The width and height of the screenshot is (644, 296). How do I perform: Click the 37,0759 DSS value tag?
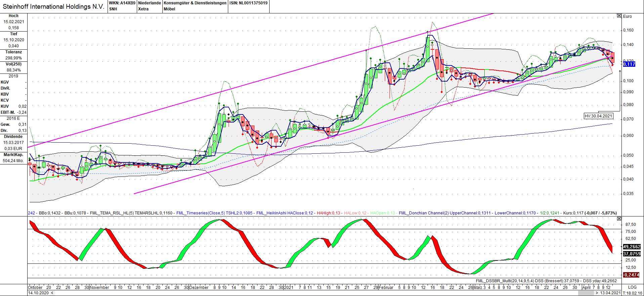[632, 254]
